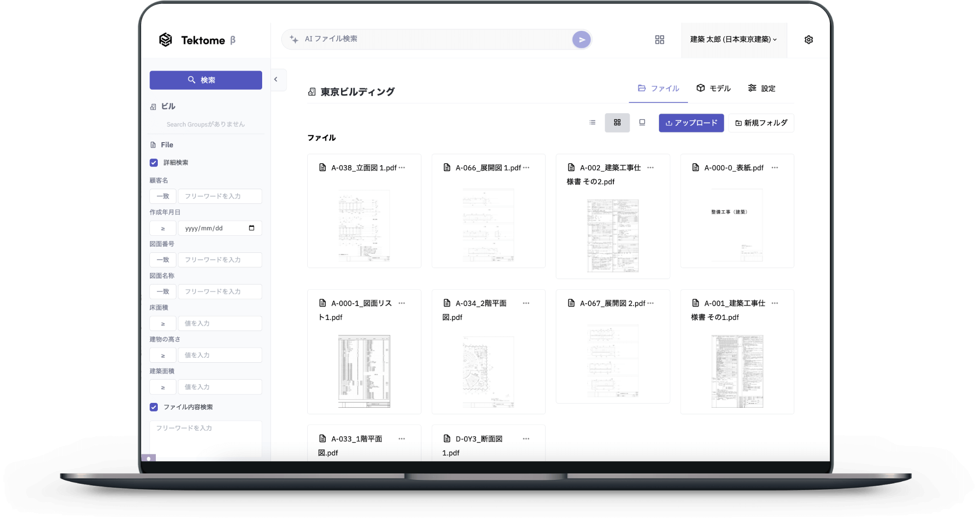Focus the 顧客名 free word input
The height and width of the screenshot is (521, 980).
coord(220,196)
